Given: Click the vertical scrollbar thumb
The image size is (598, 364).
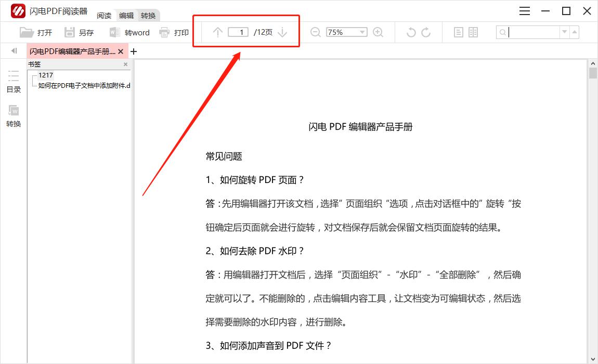Looking at the screenshot, I should click(593, 73).
